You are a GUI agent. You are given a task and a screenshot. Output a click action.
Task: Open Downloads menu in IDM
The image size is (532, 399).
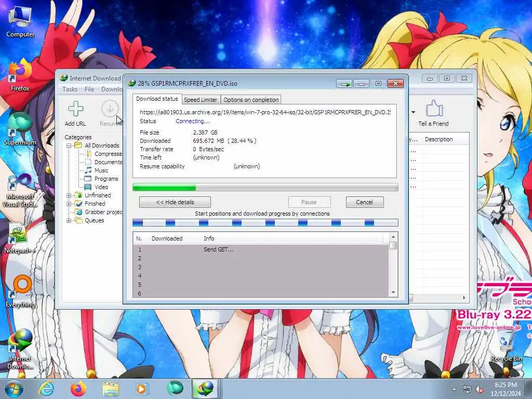pyautogui.click(x=112, y=89)
